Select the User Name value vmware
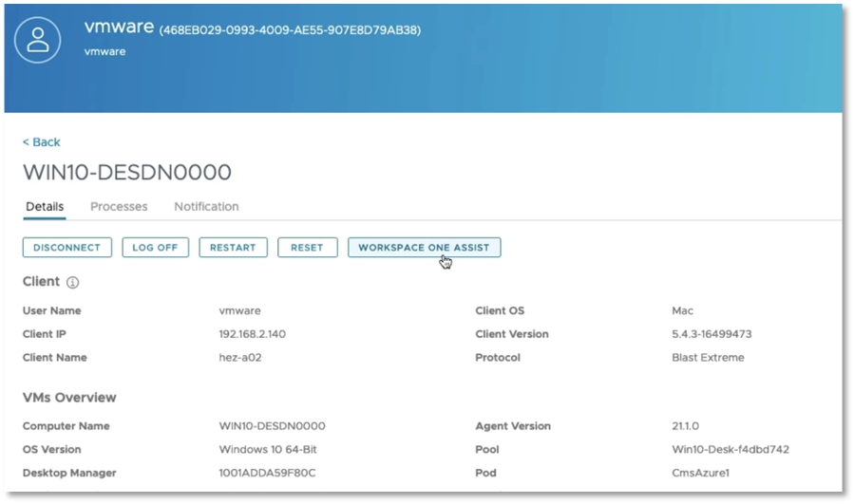The image size is (854, 504). [239, 310]
